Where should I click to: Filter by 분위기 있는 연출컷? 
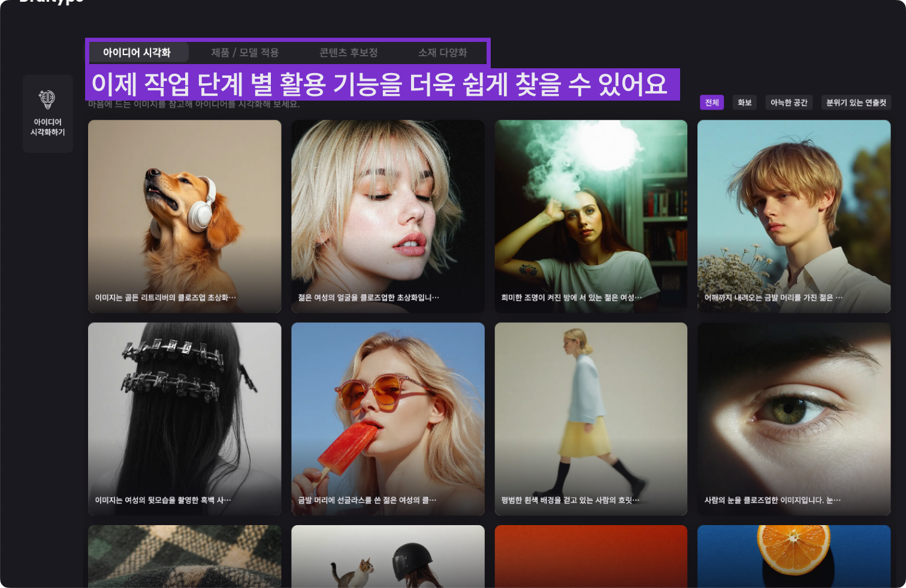(856, 102)
